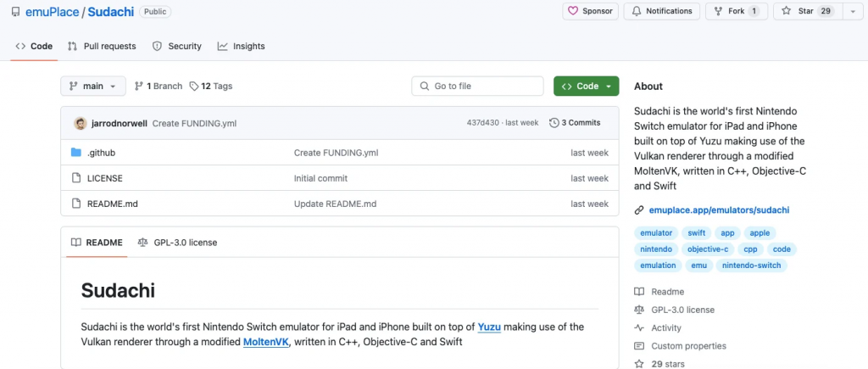Open the Update README.md commit message

(335, 204)
